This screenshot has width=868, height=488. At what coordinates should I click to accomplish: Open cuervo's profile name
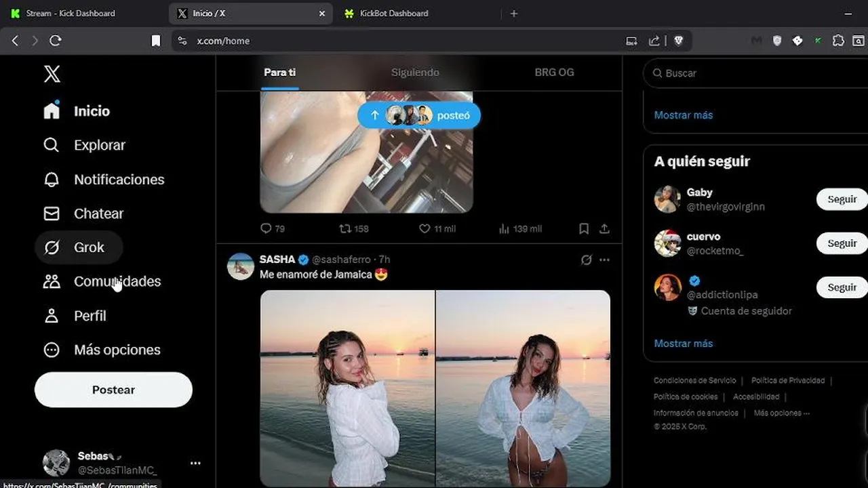[x=703, y=237]
